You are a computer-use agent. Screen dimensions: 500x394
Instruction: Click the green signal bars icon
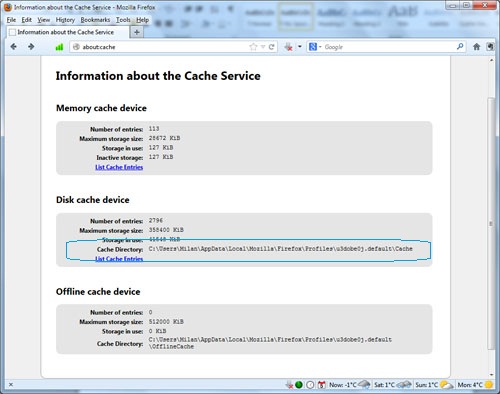[x=59, y=47]
